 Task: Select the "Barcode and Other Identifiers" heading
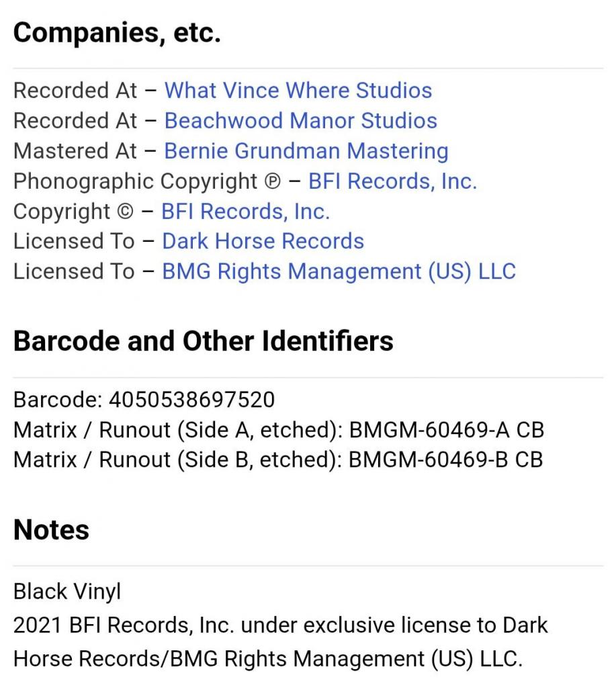(x=203, y=341)
